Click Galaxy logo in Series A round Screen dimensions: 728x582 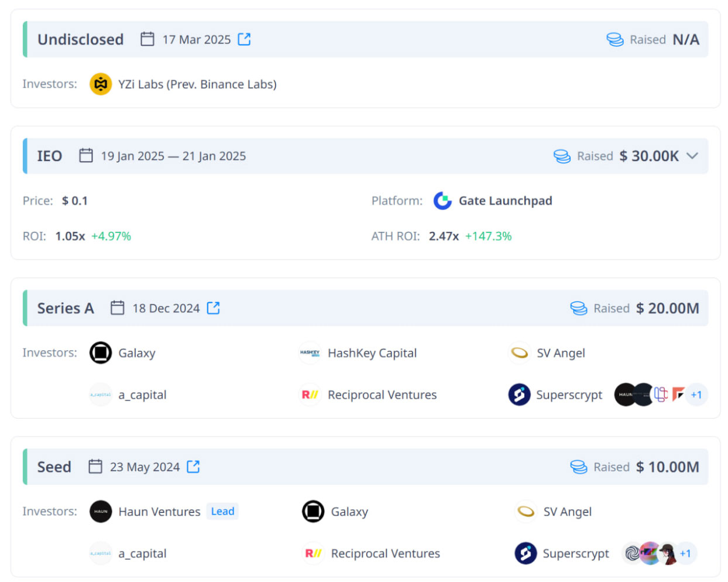[101, 353]
